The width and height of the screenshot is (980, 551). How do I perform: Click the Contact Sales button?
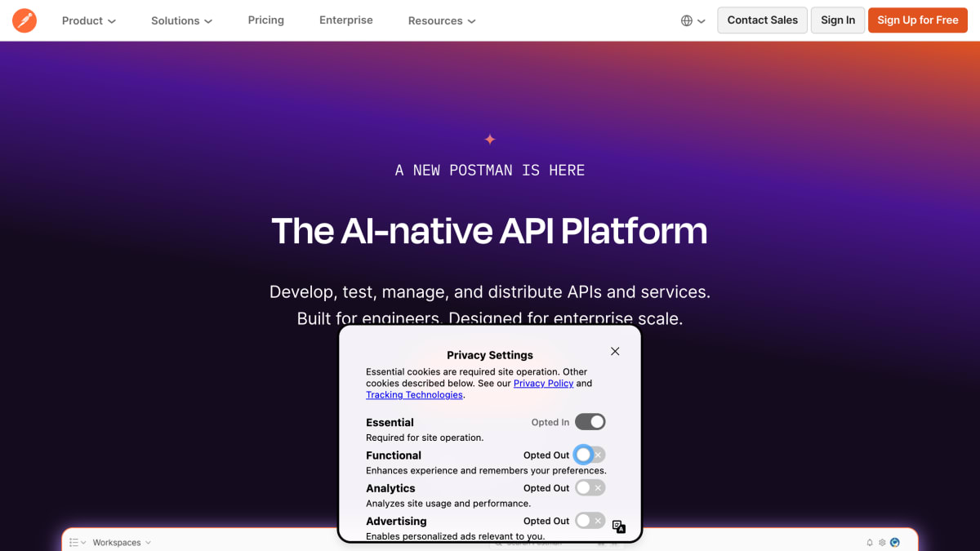pos(763,20)
